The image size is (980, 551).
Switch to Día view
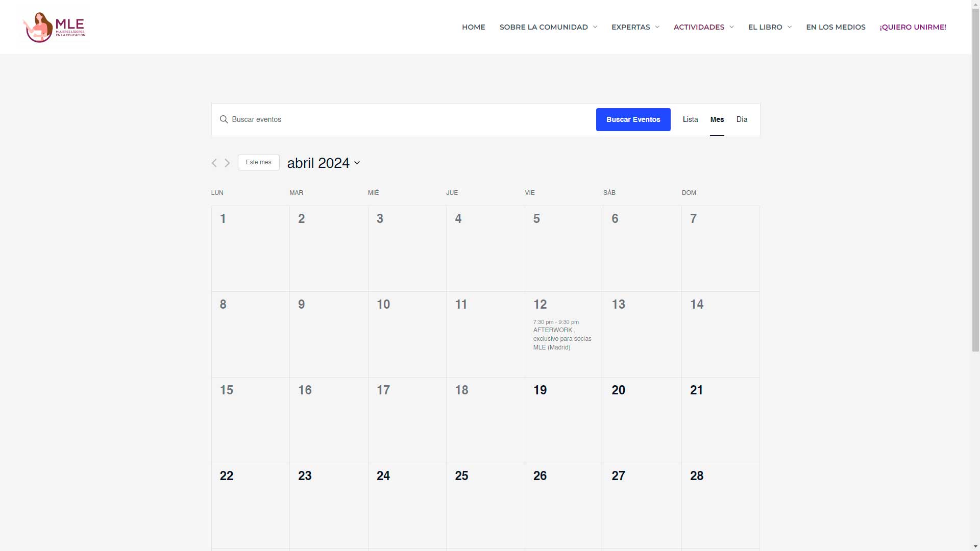742,119
